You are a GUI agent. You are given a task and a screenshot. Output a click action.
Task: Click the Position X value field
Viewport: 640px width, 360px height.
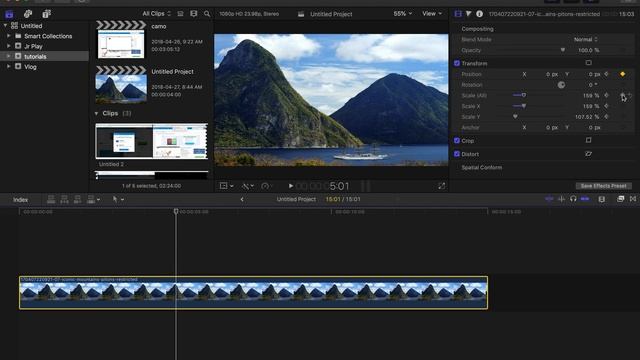pos(552,74)
